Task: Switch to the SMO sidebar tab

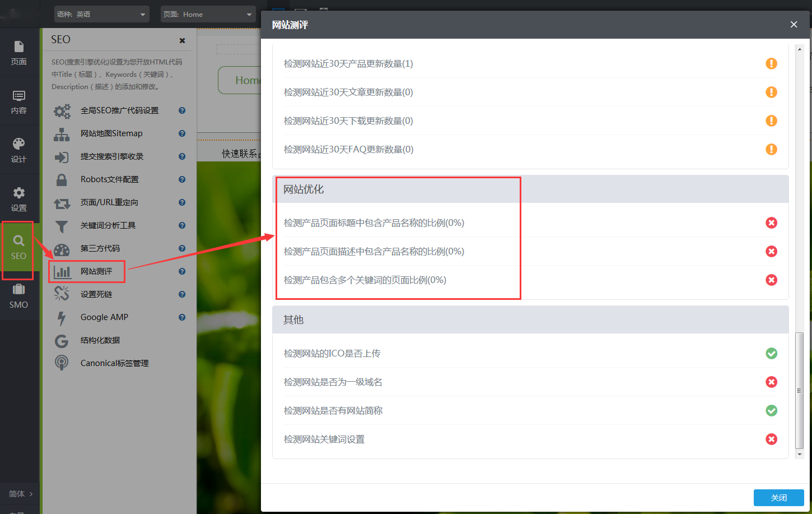Action: point(18,296)
